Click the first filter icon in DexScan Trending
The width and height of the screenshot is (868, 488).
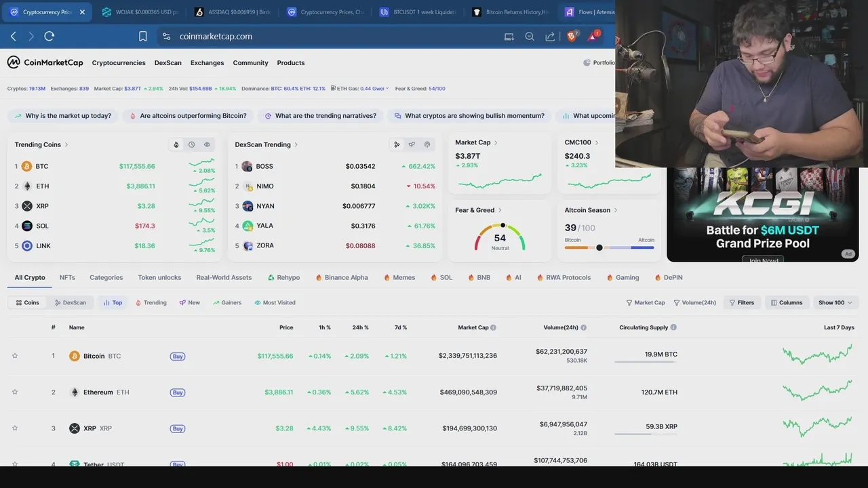click(x=397, y=144)
